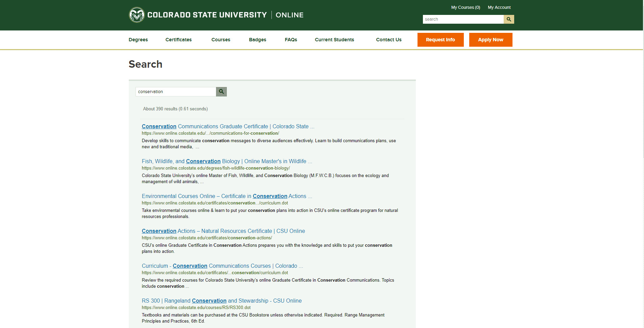Click the Request Info button
This screenshot has width=644, height=328.
(x=440, y=40)
